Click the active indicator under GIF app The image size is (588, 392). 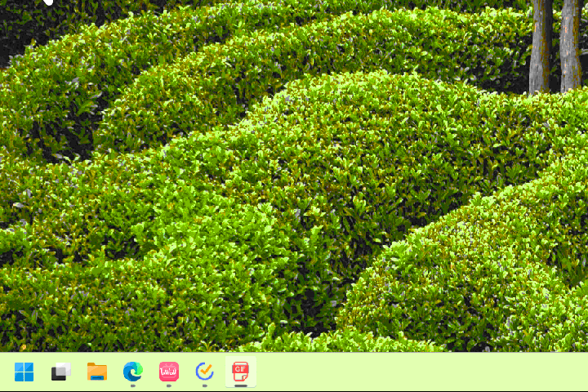[240, 385]
